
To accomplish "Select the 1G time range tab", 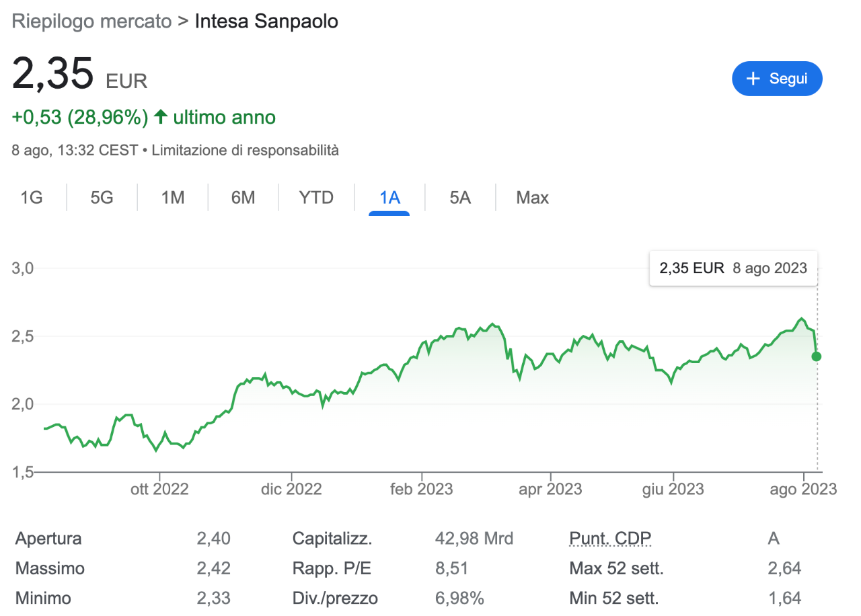I will point(32,198).
